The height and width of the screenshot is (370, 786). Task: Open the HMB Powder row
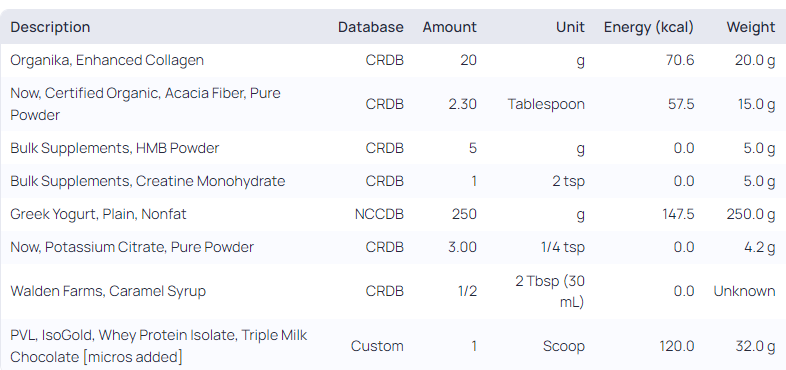tap(393, 148)
